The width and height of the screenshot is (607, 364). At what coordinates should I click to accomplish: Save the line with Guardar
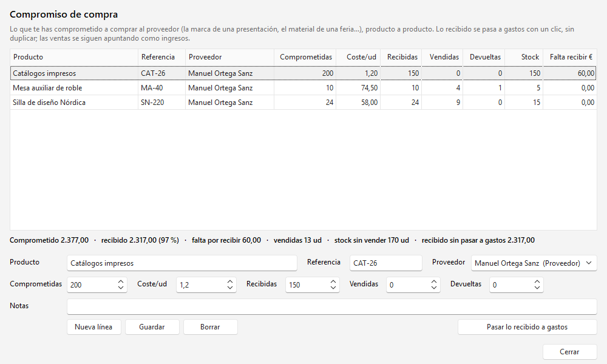coord(152,327)
